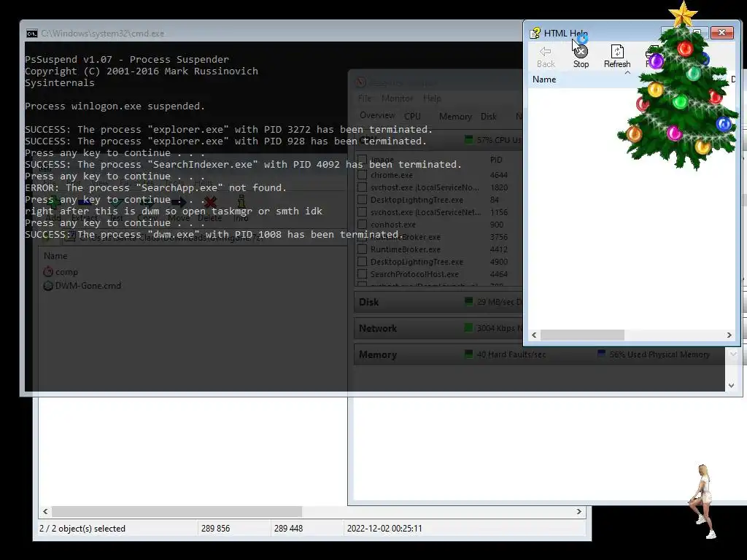This screenshot has width=747, height=560.
Task: Expand the Memory section in Resource Monitor
Action: pyautogui.click(x=540, y=354)
